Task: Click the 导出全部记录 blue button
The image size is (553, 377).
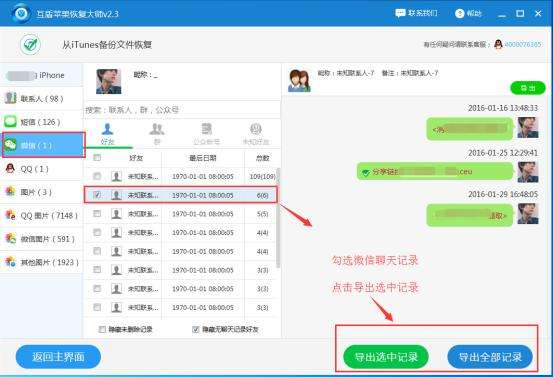Action: pyautogui.click(x=490, y=357)
